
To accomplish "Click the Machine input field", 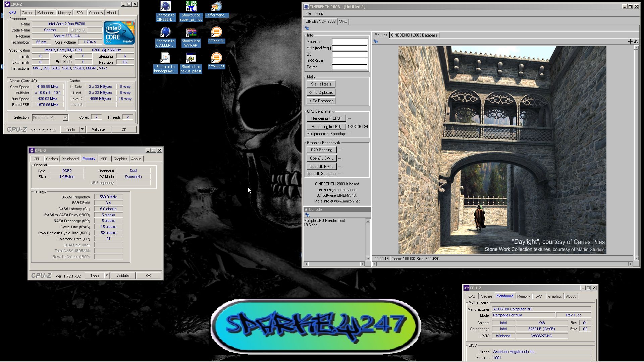I will (x=350, y=42).
